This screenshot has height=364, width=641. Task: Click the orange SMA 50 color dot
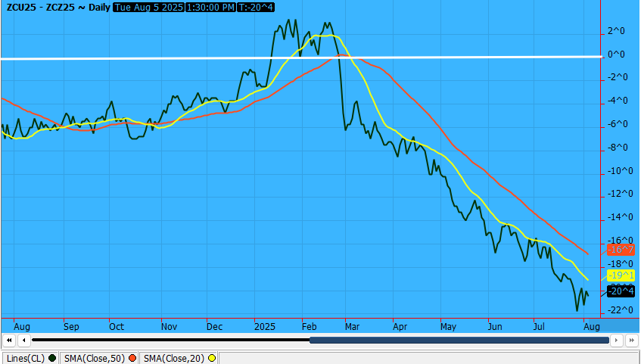point(132,358)
